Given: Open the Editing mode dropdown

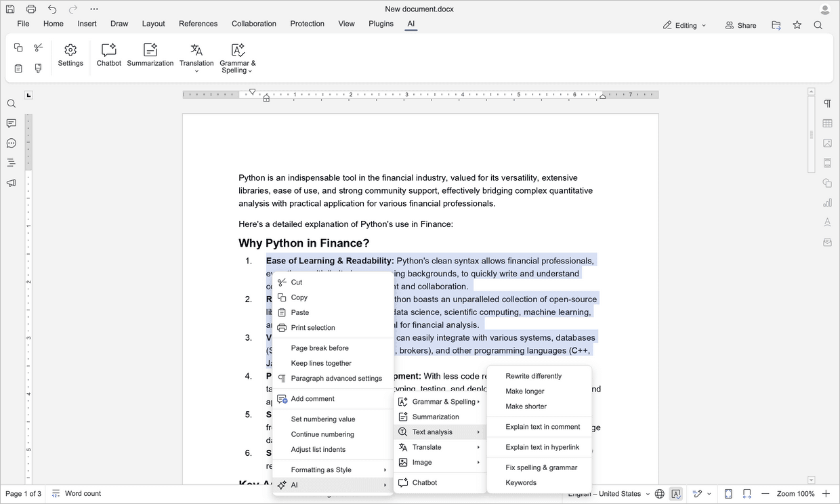Looking at the screenshot, I should 685,25.
